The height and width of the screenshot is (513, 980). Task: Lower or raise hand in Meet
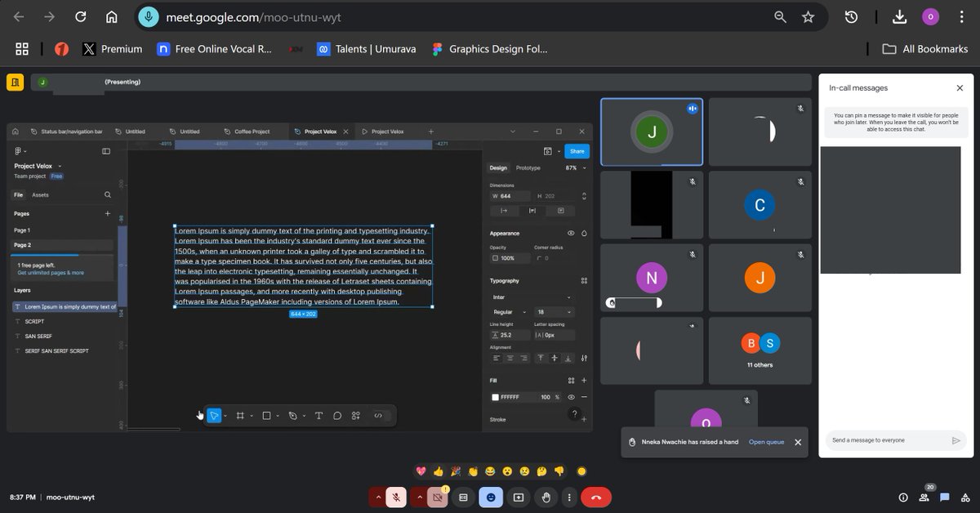pyautogui.click(x=546, y=497)
